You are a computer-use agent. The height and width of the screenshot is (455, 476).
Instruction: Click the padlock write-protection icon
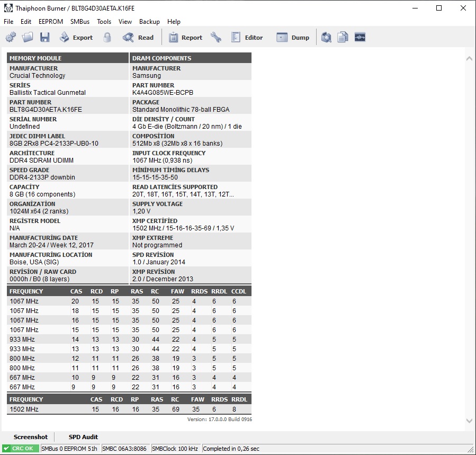(x=107, y=38)
